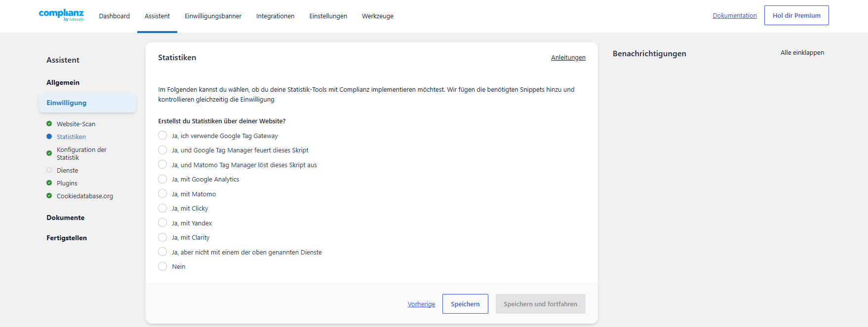
Task: Open the Dokumentation link
Action: [x=735, y=15]
